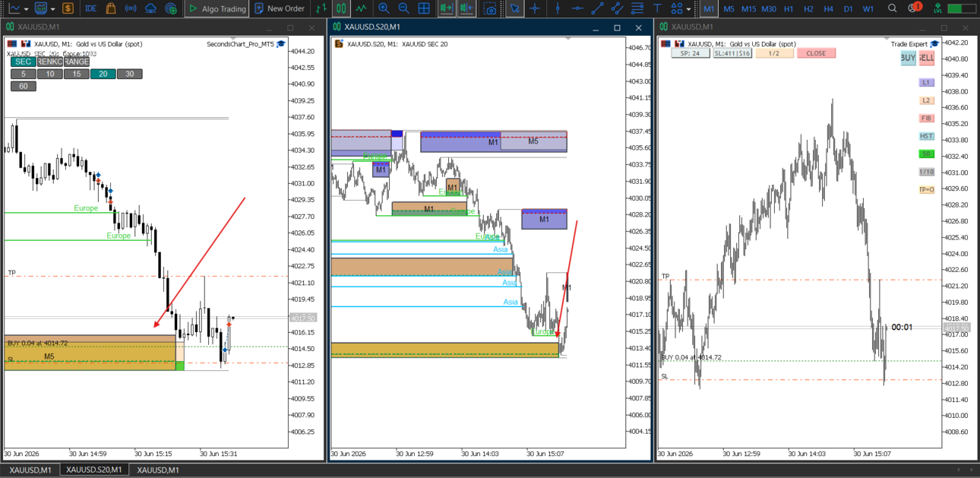The width and height of the screenshot is (980, 478).
Task: Click the 1/2 partial close button
Action: tap(774, 53)
